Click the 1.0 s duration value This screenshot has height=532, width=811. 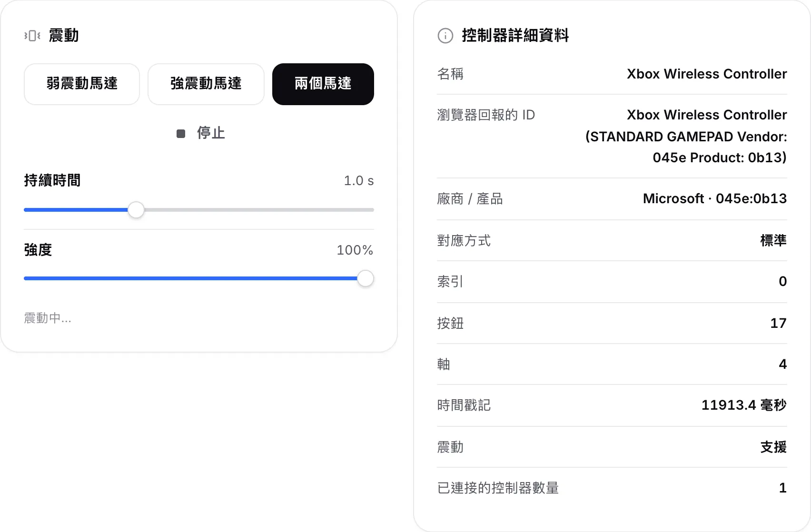tap(359, 181)
